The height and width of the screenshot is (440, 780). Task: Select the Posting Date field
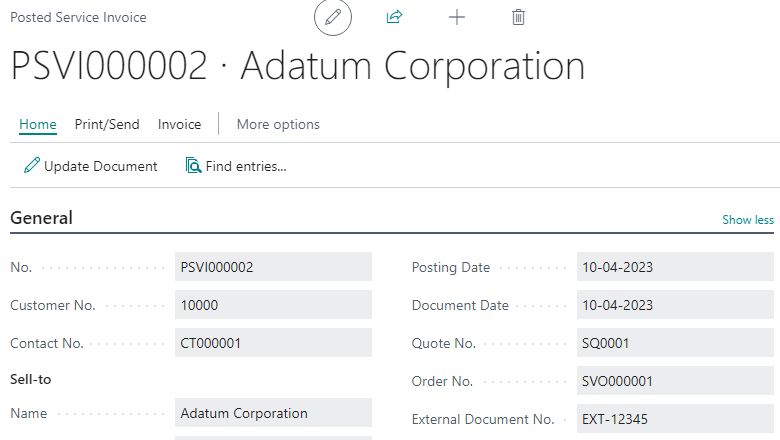coord(675,267)
